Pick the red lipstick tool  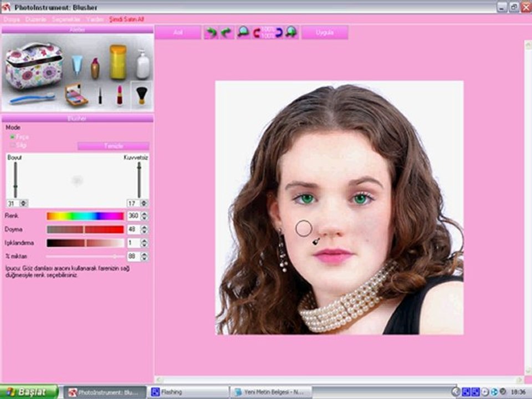pos(120,95)
